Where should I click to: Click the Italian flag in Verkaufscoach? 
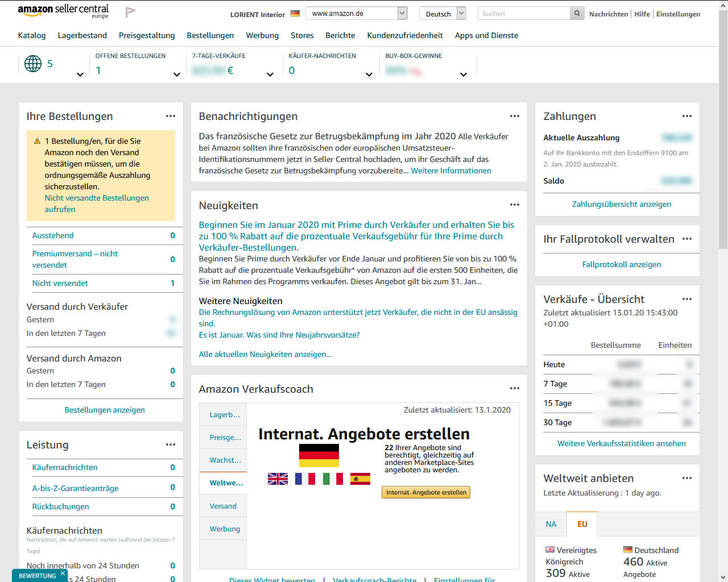point(333,479)
